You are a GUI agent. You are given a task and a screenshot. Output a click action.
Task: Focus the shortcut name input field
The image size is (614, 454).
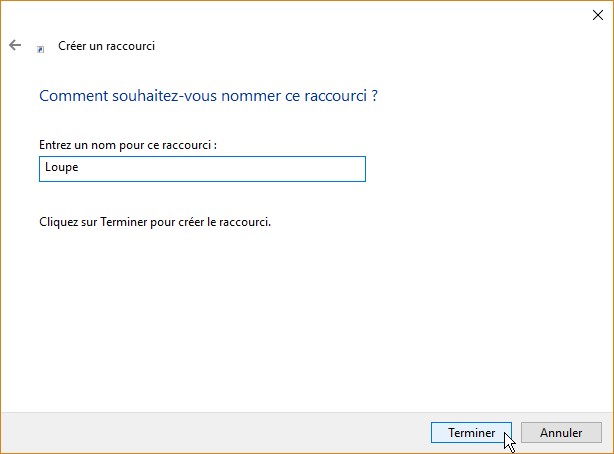point(201,169)
